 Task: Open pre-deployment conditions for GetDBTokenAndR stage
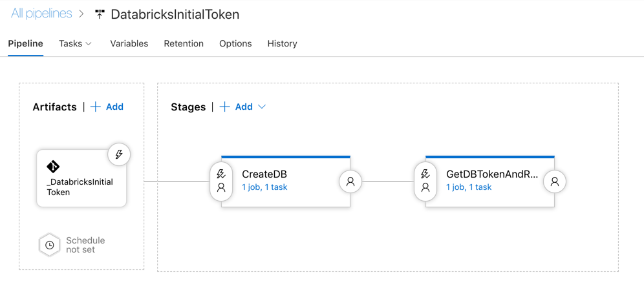(x=425, y=181)
